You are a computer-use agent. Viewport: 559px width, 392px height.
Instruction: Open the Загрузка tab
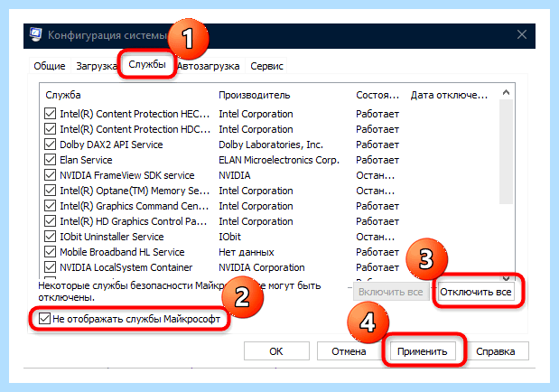pos(96,66)
